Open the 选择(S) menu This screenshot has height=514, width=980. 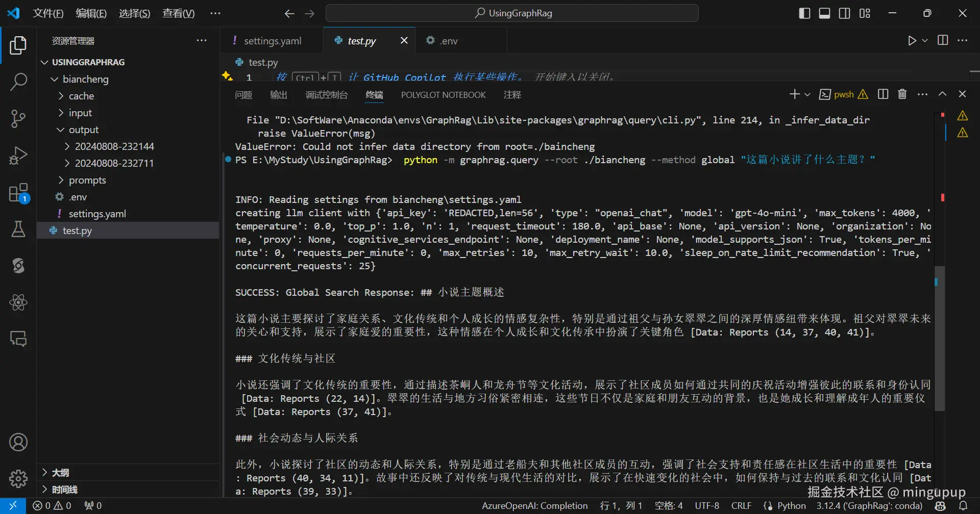pyautogui.click(x=135, y=14)
